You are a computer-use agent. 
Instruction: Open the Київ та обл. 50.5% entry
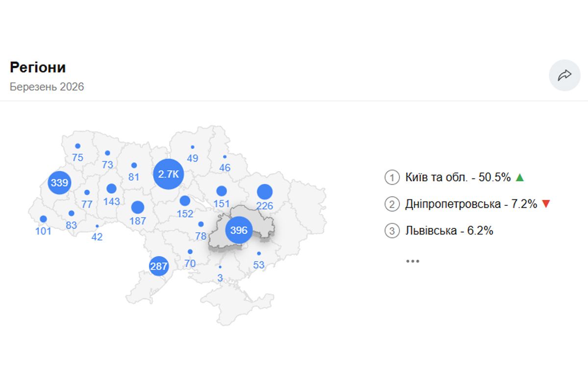coord(458,177)
